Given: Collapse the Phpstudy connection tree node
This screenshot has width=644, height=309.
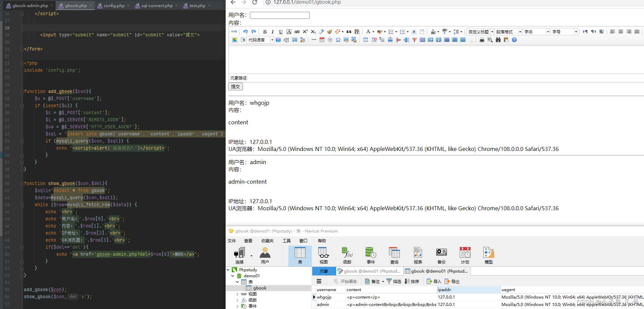Looking at the screenshot, I should (x=228, y=270).
